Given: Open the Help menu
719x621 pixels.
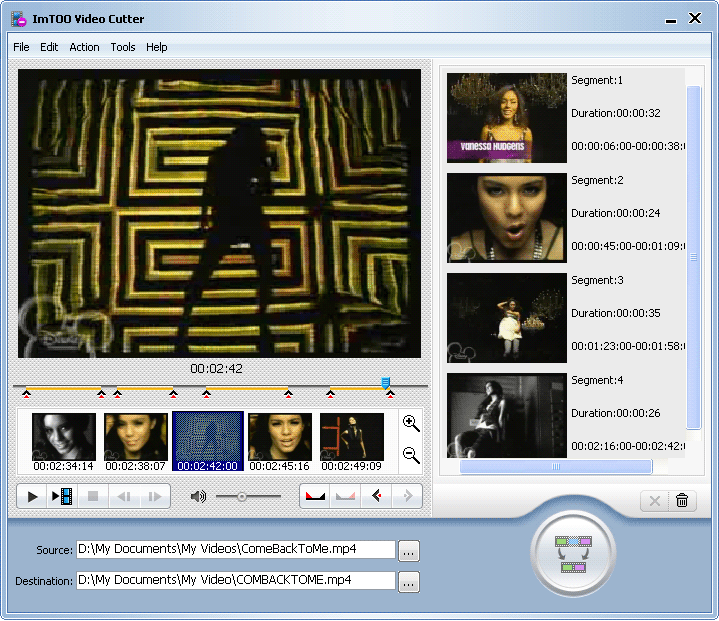Looking at the screenshot, I should (156, 47).
